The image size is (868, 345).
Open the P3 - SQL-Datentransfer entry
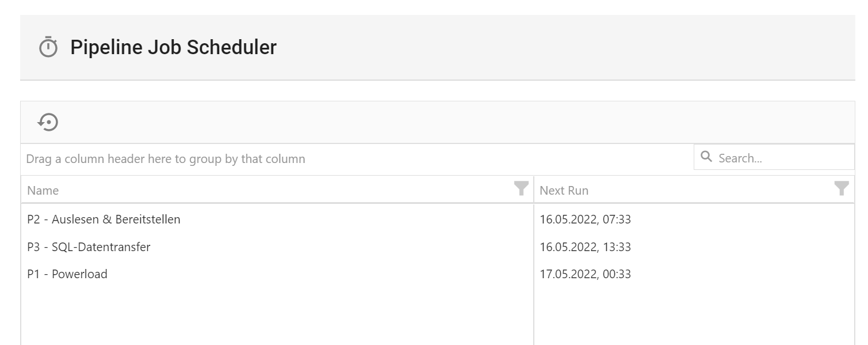click(87, 247)
